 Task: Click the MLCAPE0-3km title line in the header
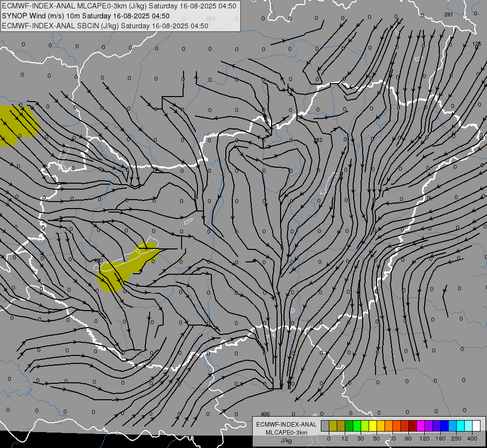point(119,6)
